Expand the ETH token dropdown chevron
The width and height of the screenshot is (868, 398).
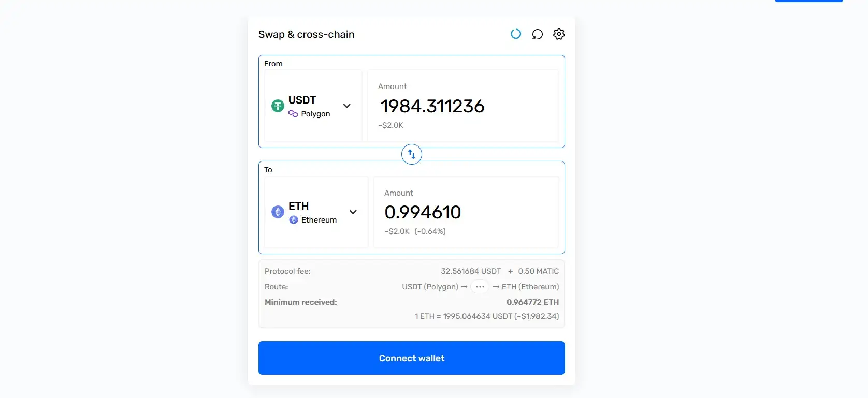(x=353, y=212)
